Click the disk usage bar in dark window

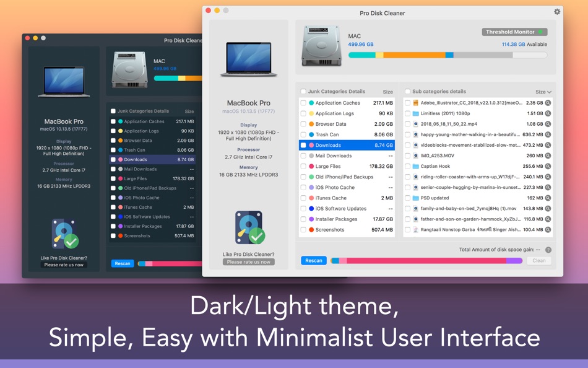point(178,79)
